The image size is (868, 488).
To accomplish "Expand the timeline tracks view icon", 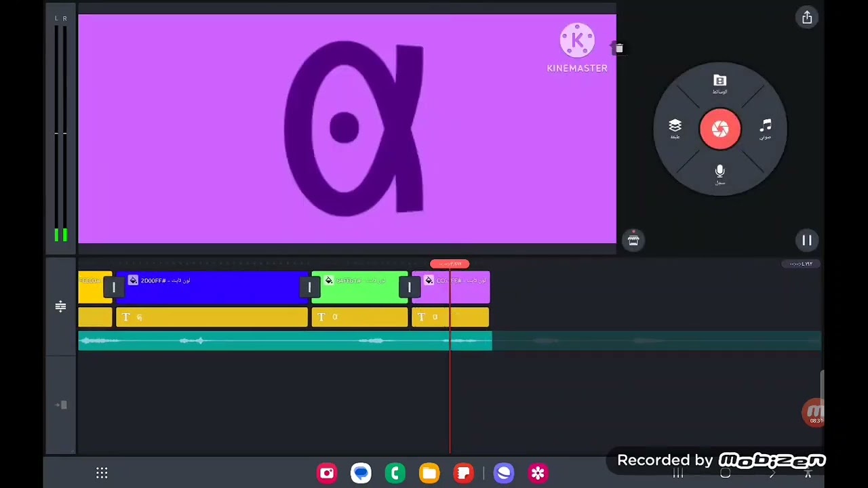I will coord(60,306).
